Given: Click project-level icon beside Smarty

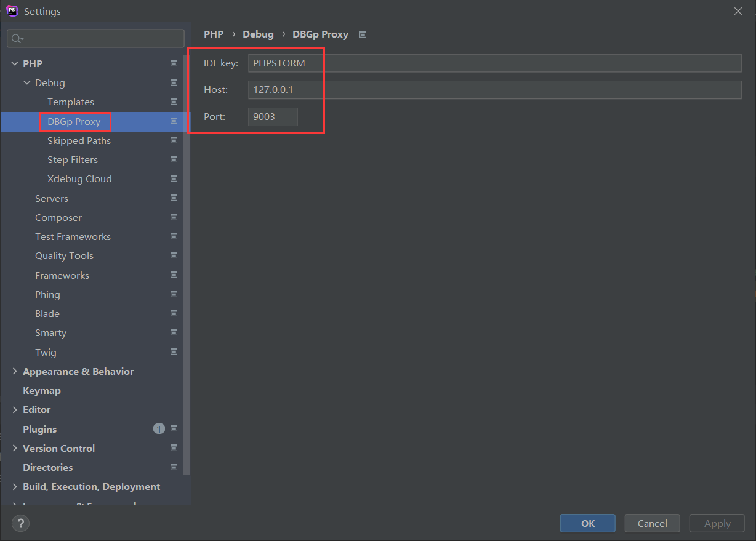Looking at the screenshot, I should (x=174, y=332).
